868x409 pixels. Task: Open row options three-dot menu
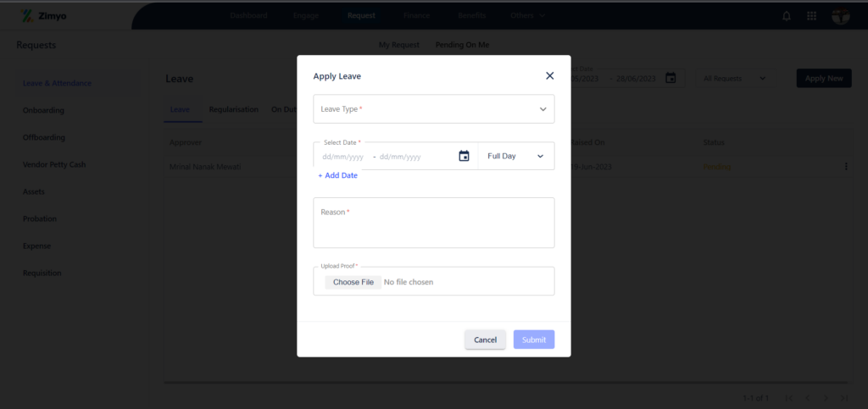[x=846, y=166]
